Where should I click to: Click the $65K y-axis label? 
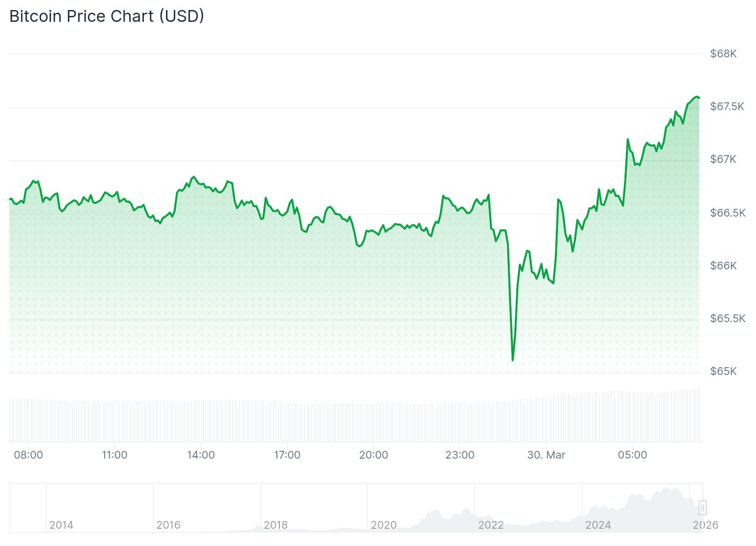[723, 371]
